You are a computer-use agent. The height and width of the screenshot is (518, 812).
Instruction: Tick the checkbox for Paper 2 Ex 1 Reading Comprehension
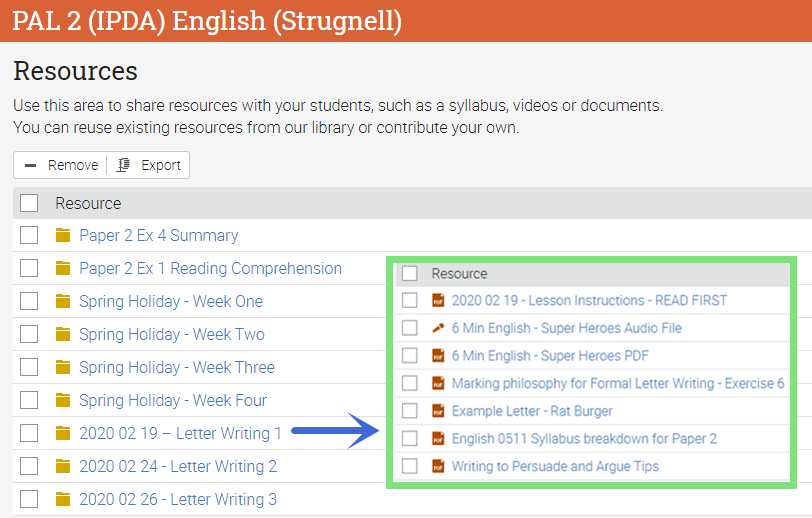(29, 269)
